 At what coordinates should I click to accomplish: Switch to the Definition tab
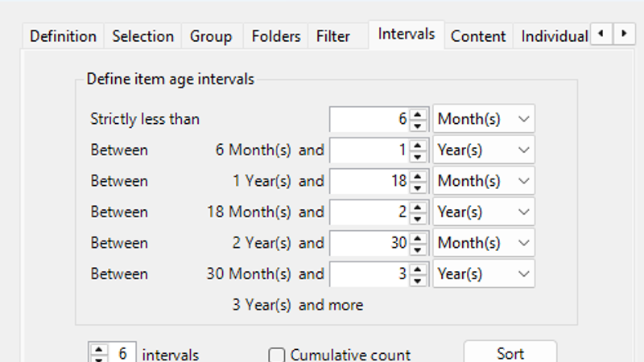coord(64,36)
